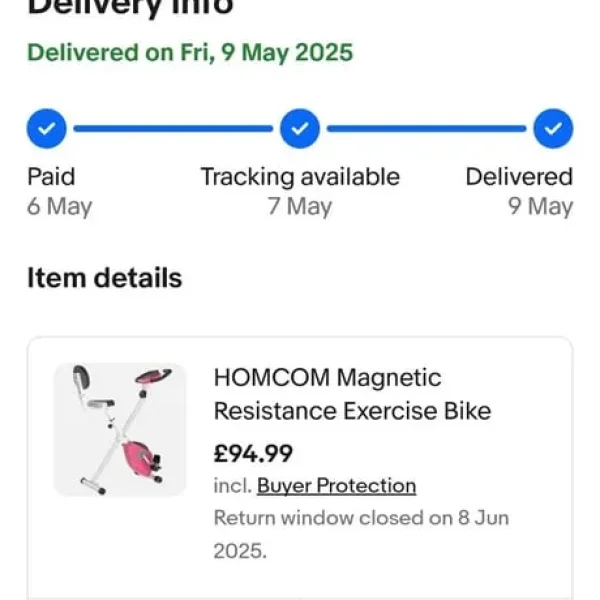
Task: Click the 'Return window closed on 8 Jun' notice
Action: point(361,518)
